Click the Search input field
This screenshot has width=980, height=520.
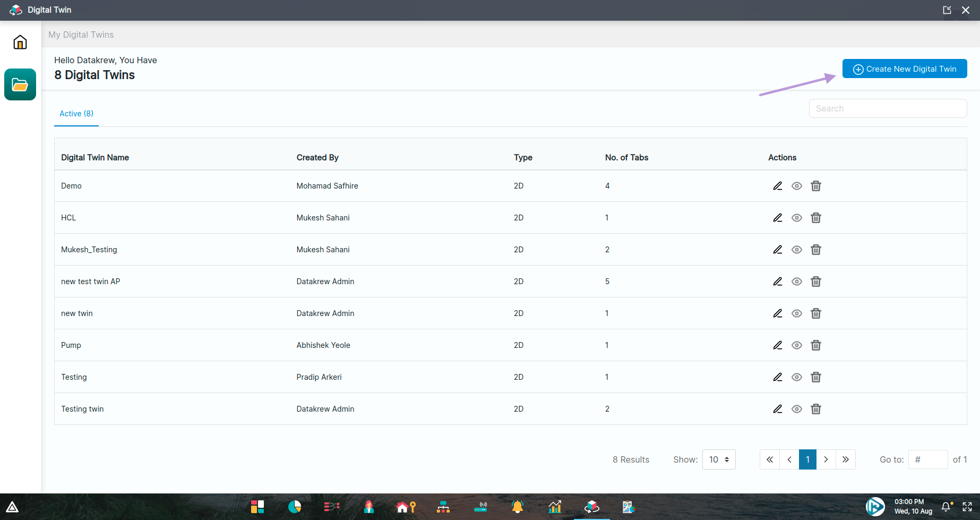tap(888, 108)
